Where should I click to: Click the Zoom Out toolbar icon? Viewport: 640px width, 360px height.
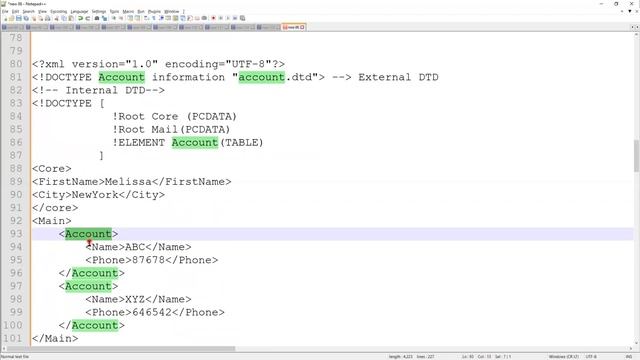[x=121, y=18]
